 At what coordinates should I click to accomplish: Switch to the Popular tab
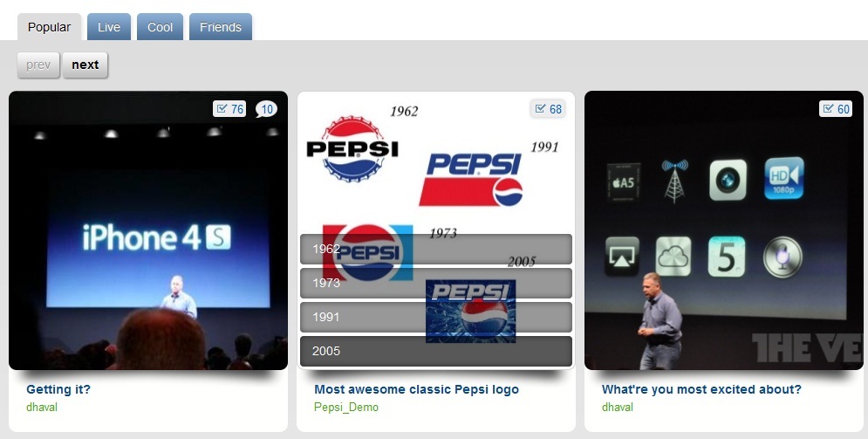click(49, 27)
